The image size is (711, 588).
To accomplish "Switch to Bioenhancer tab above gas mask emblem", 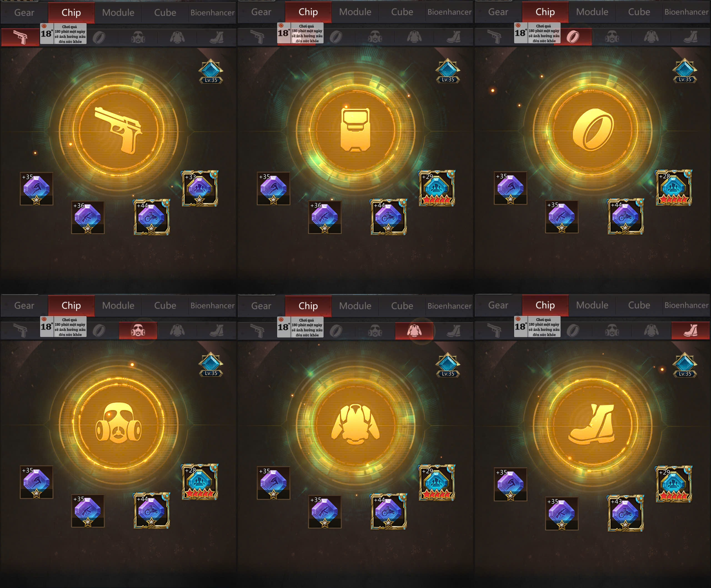I will click(212, 305).
